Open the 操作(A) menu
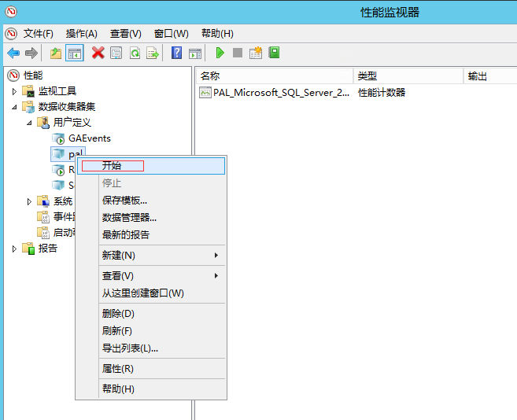Viewport: 517px width, 420px height. click(81, 33)
